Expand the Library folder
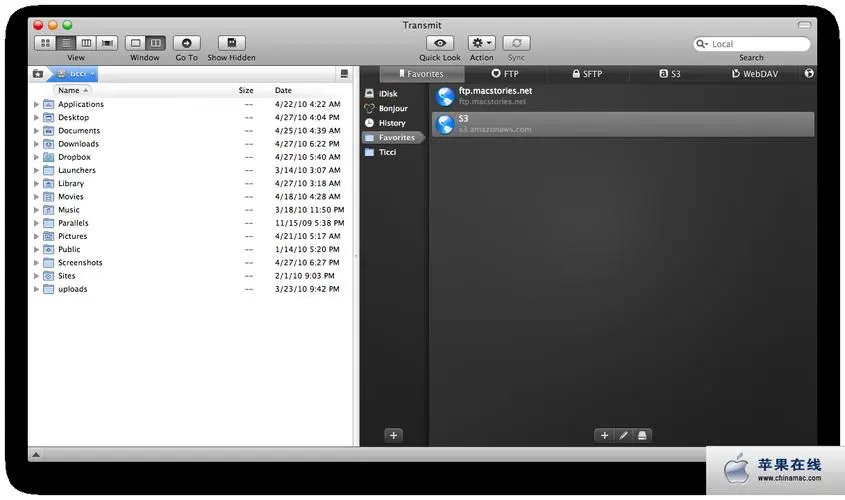Image resolution: width=845 pixels, height=500 pixels. coord(36,183)
